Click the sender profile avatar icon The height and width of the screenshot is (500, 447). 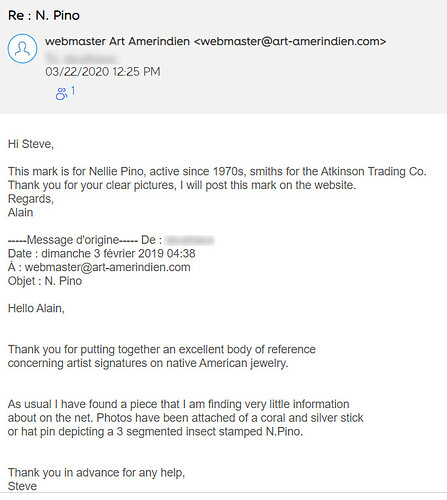22,49
